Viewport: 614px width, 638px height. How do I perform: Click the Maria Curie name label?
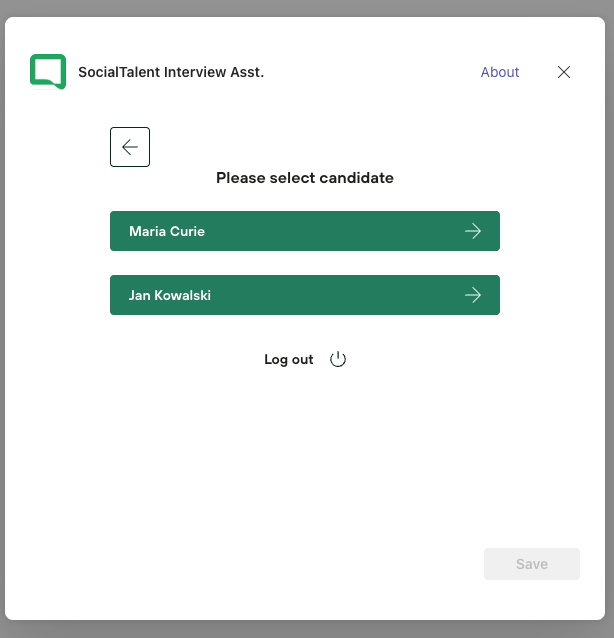click(167, 231)
